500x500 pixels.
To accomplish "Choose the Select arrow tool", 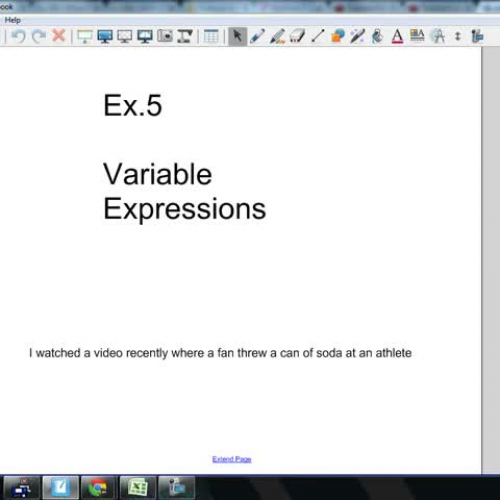I will (237, 36).
